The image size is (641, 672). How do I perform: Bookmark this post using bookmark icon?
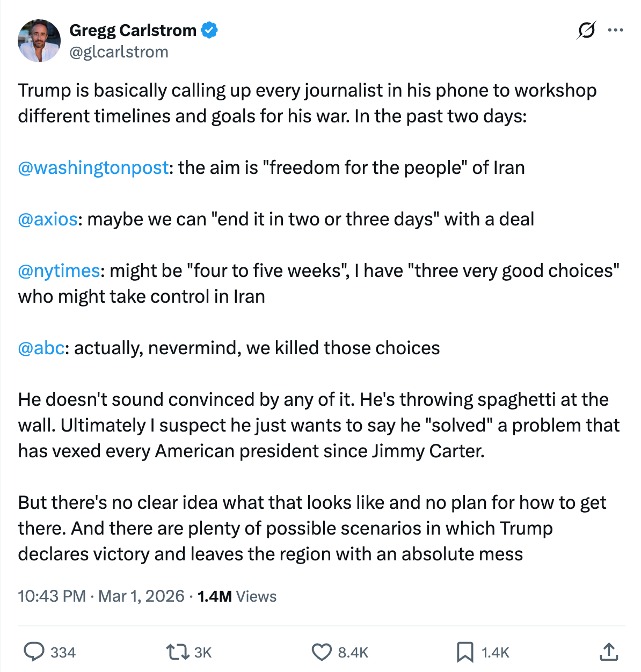coord(464,652)
